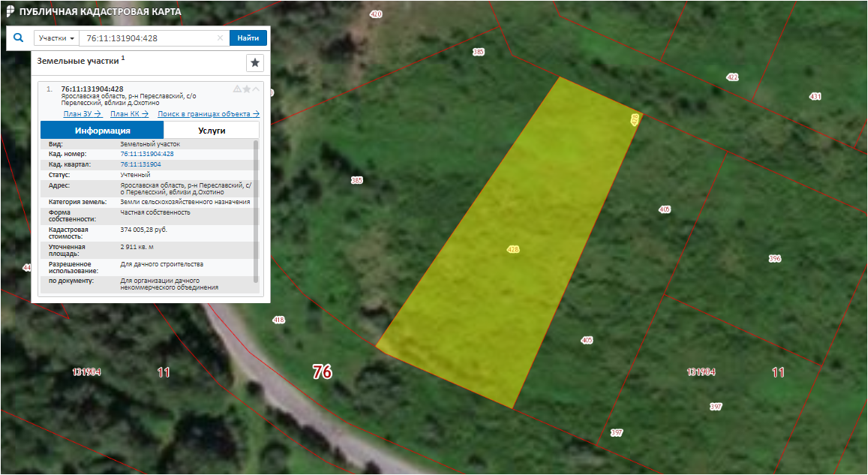Viewport: 868px width, 475px height.
Task: Click the Rosreestr logo in the header
Action: (11, 11)
